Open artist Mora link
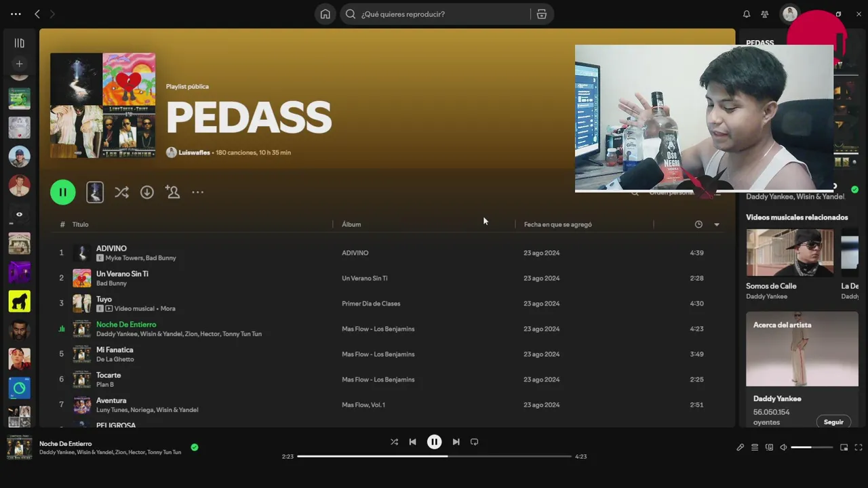 (168, 308)
